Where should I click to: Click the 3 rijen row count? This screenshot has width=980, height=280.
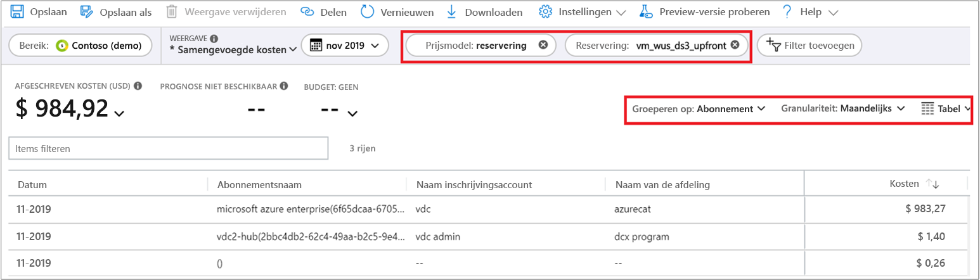pyautogui.click(x=363, y=148)
